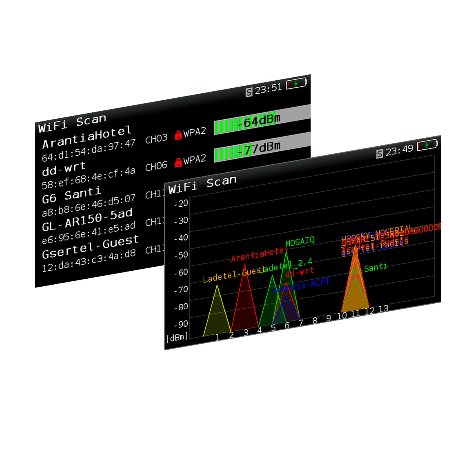Viewport: 476px width, 476px height.
Task: Click the Ladetel-Guest triangle on the graph
Action: click(217, 311)
